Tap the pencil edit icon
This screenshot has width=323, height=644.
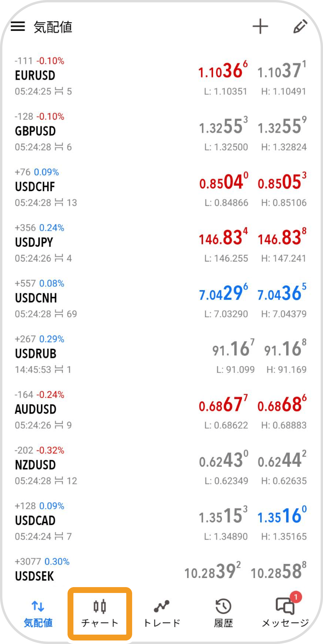coord(300,26)
